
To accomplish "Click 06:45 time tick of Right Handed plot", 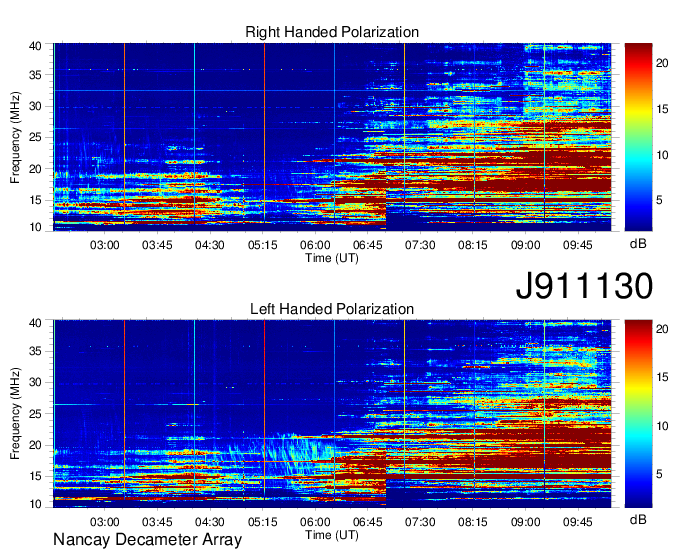I will 367,245.
